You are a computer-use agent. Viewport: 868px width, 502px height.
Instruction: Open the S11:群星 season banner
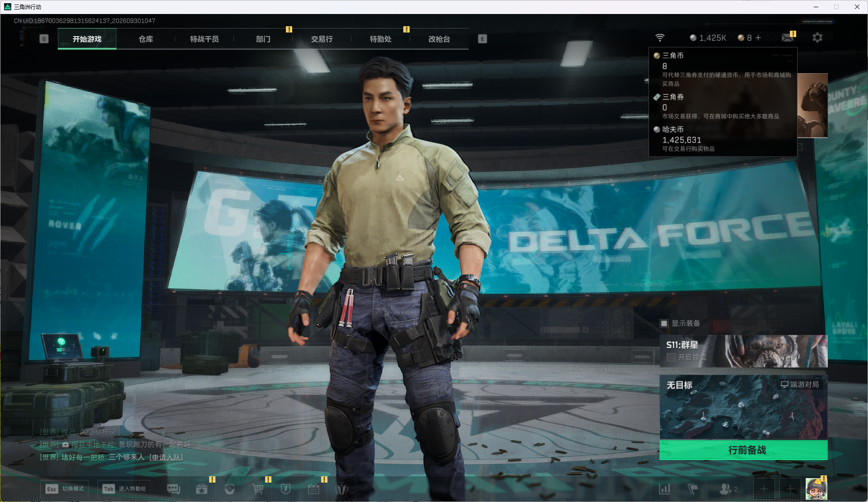click(x=743, y=351)
